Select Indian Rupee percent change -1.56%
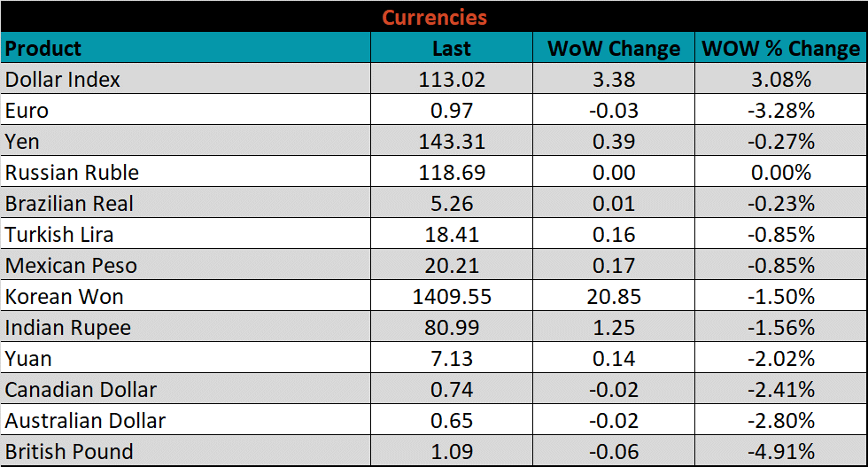The image size is (868, 467). (780, 328)
